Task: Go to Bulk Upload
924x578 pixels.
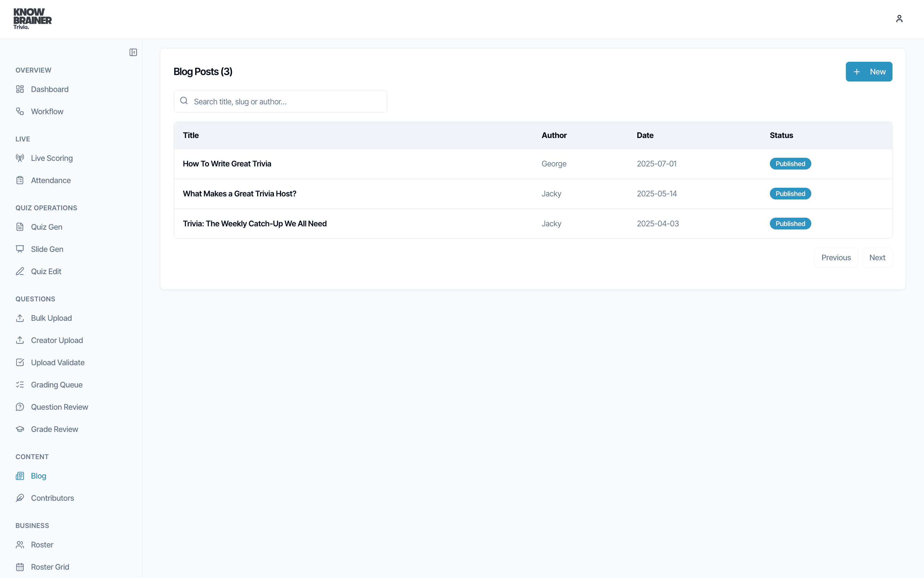Action: pyautogui.click(x=51, y=318)
